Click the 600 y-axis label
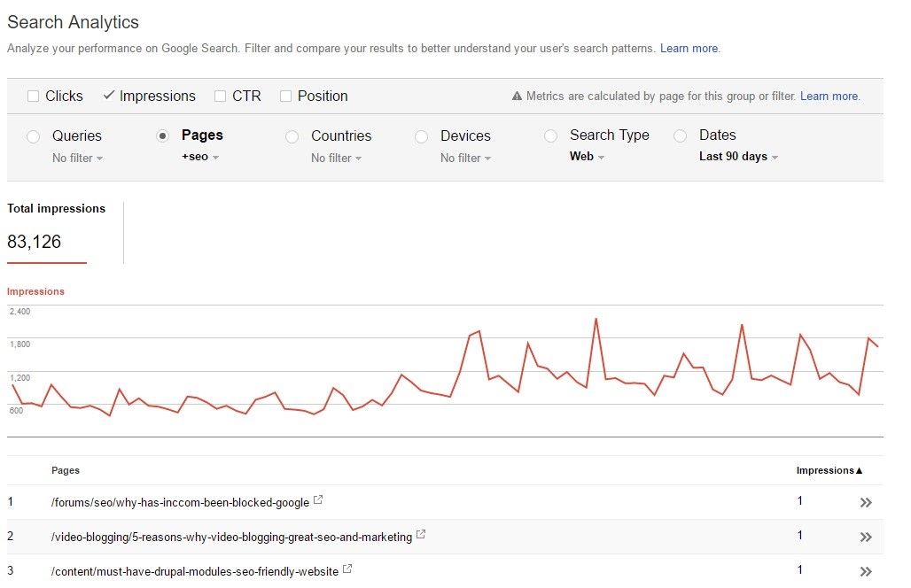 point(16,411)
